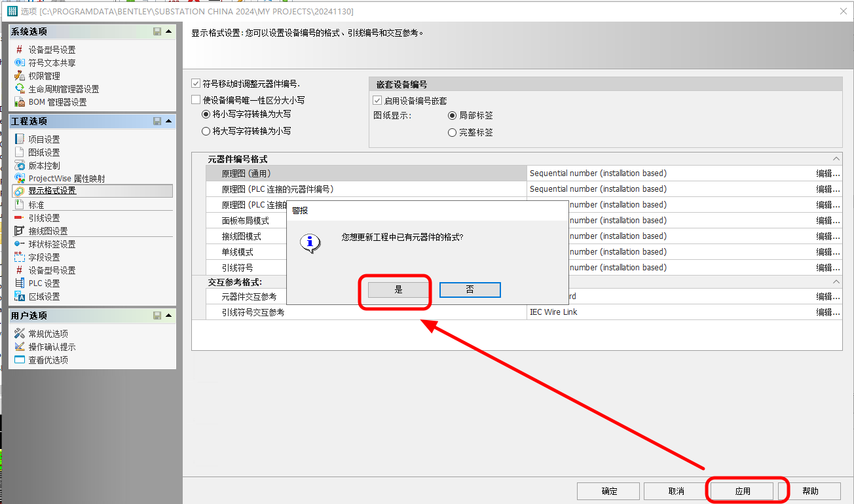The width and height of the screenshot is (854, 504).
Task: Click 编辑... for 引线符号交互参考 row
Action: click(828, 312)
